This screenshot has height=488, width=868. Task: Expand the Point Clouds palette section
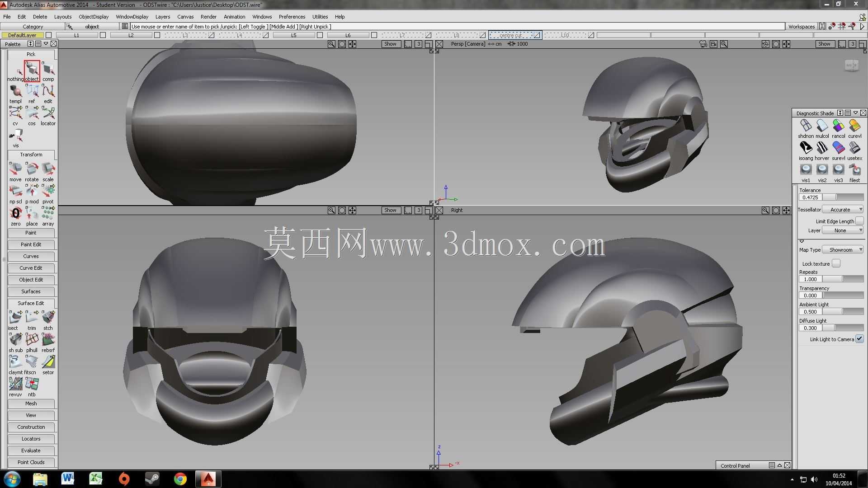(x=31, y=462)
